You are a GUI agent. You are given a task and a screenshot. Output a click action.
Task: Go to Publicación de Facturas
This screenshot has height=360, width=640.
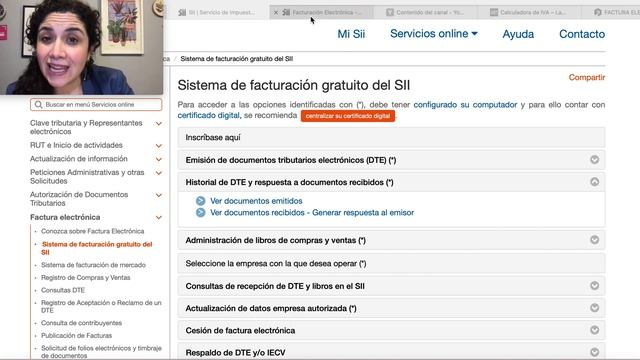click(76, 336)
